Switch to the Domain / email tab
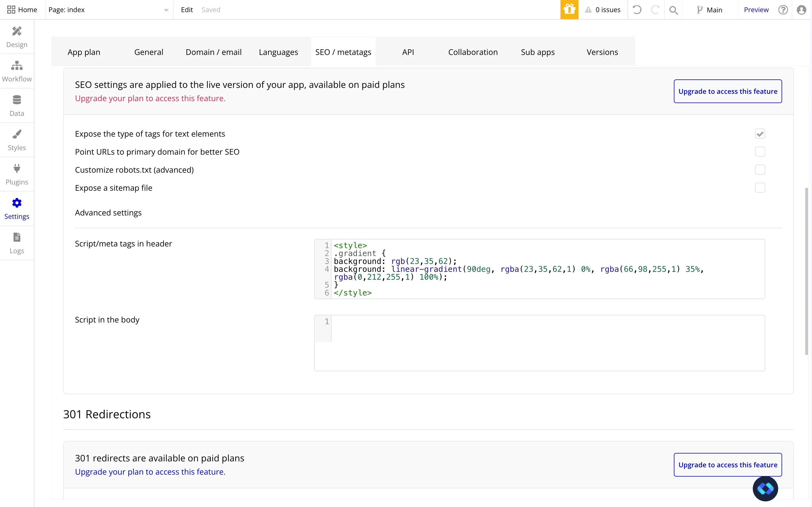The height and width of the screenshot is (507, 812). tap(213, 52)
